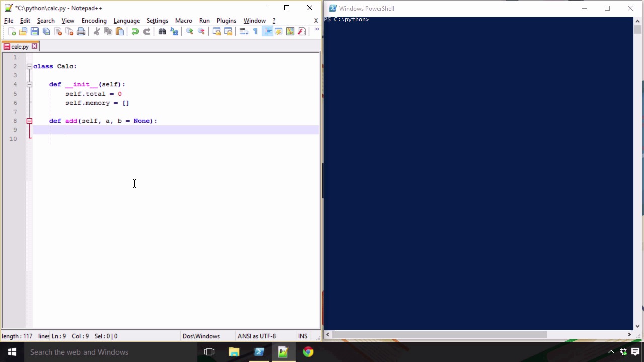
Task: Click PowerShell scroll-up arrow
Action: click(x=637, y=20)
